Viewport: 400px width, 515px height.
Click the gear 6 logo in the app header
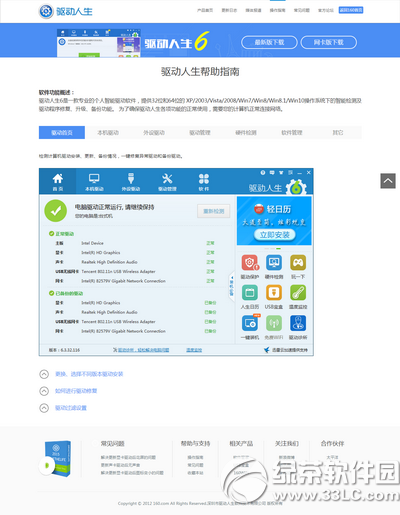(296, 187)
